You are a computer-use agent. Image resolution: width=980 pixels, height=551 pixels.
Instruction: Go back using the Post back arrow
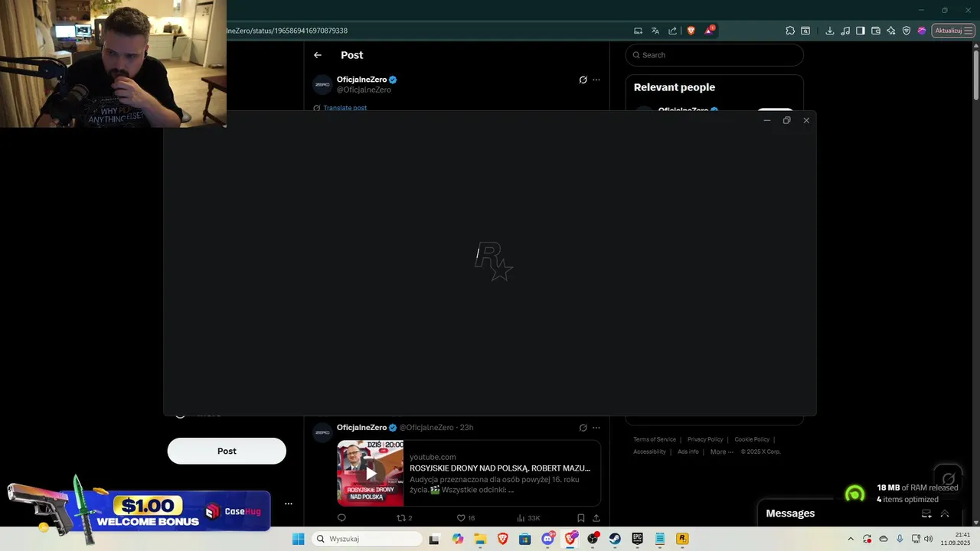coord(318,55)
